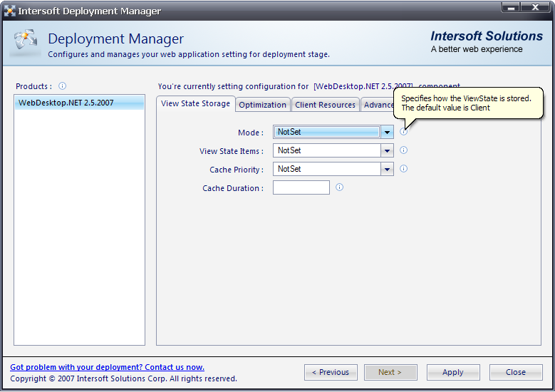This screenshot has height=392, width=555.
Task: Select WebDesktop.NET 2.5.2007 in Products list
Action: [66, 103]
